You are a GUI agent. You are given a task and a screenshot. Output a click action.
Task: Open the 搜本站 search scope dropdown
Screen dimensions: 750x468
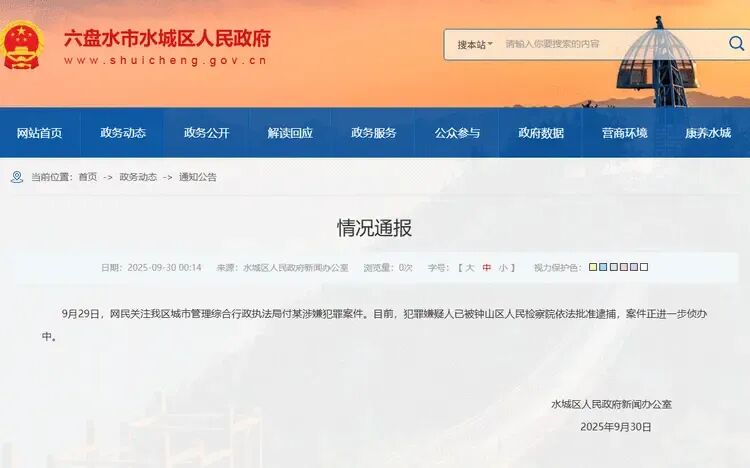point(475,45)
